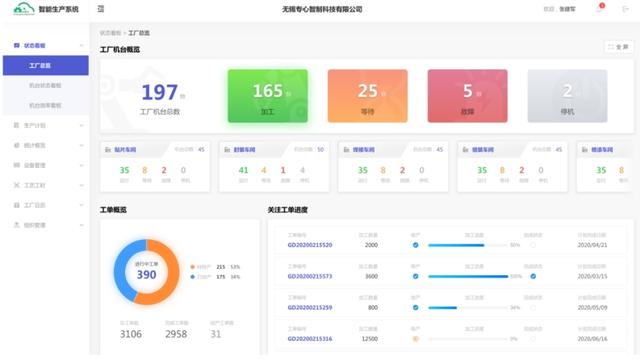Toggle orange 投产 indicator for order GD20200215316

[x=416, y=339]
